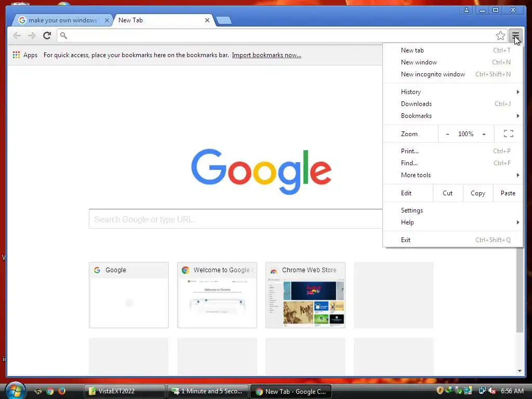Click Cut in the Edit row

(x=447, y=193)
